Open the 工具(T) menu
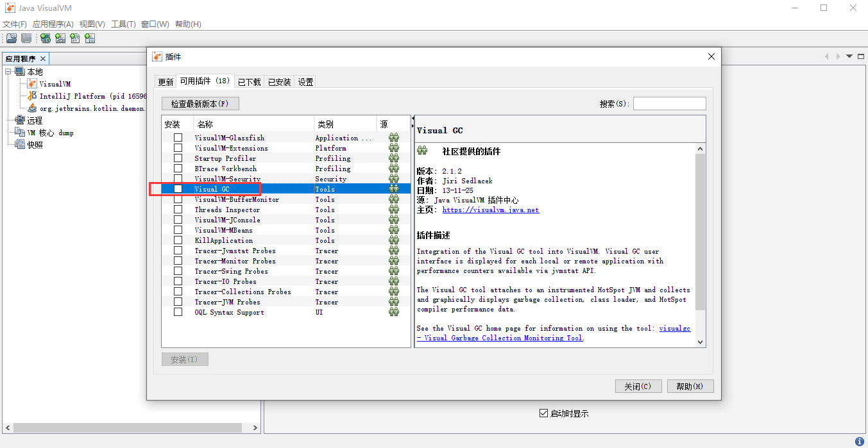Viewport: 868px width, 448px height. pos(123,24)
